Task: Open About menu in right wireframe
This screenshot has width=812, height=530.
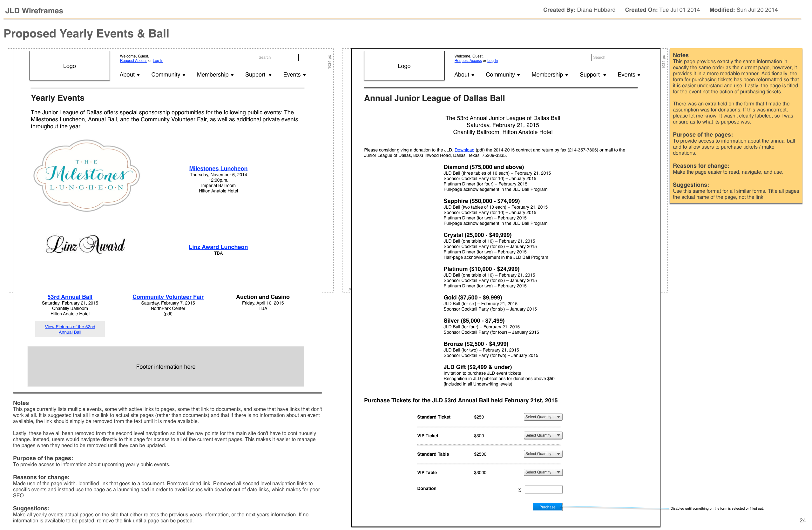Action: tap(464, 75)
